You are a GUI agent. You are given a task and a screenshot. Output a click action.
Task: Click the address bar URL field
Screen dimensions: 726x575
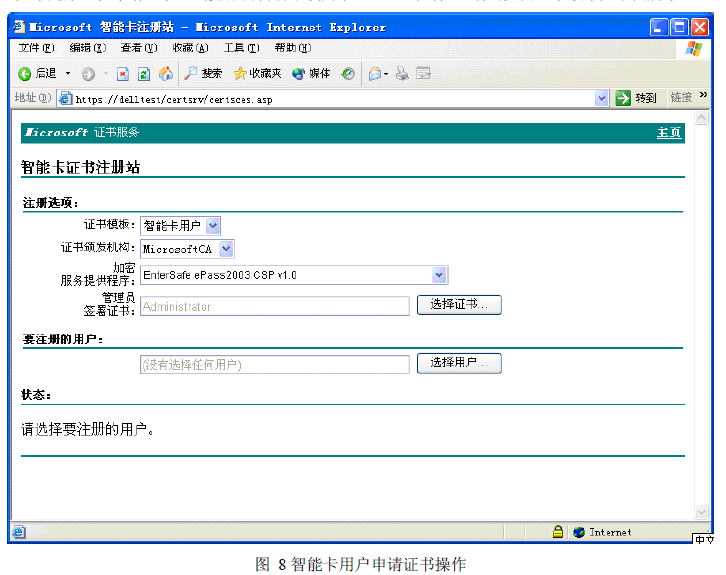[x=332, y=99]
